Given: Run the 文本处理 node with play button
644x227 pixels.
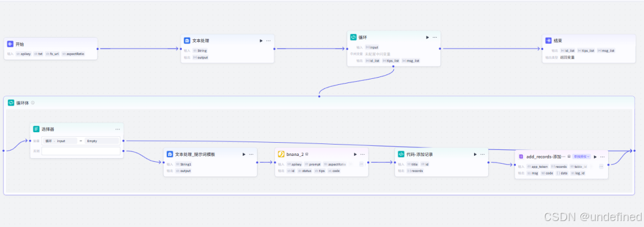Looking at the screenshot, I should point(261,41).
